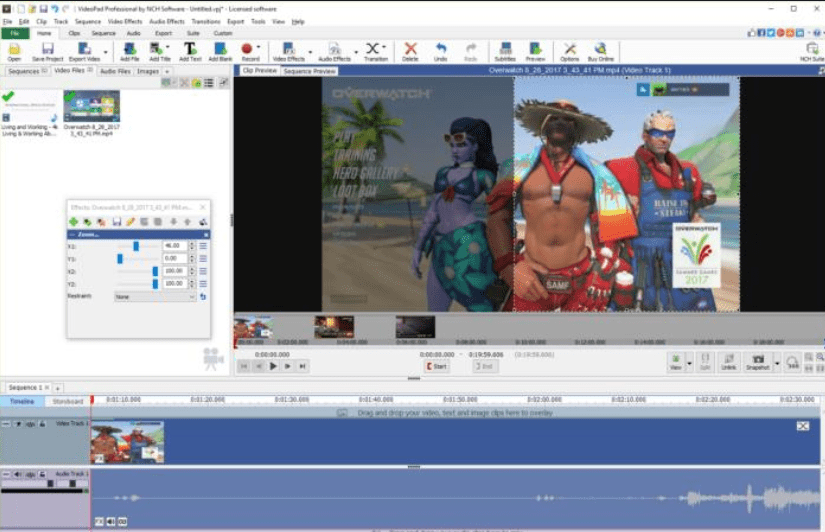The height and width of the screenshot is (532, 825).
Task: Open the Video Effects menu
Action: 125,21
